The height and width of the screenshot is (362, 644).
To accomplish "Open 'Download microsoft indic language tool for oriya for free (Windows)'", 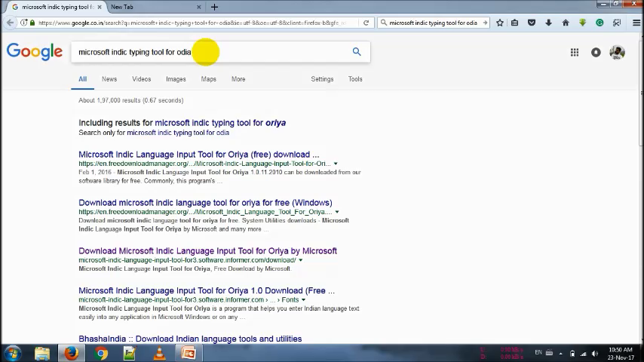I will tap(205, 203).
